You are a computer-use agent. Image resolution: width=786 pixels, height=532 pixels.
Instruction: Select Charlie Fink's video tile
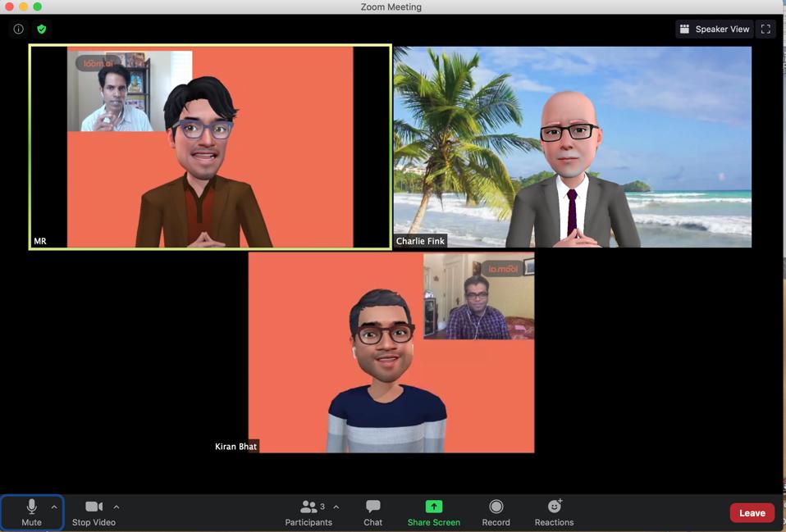coord(572,147)
